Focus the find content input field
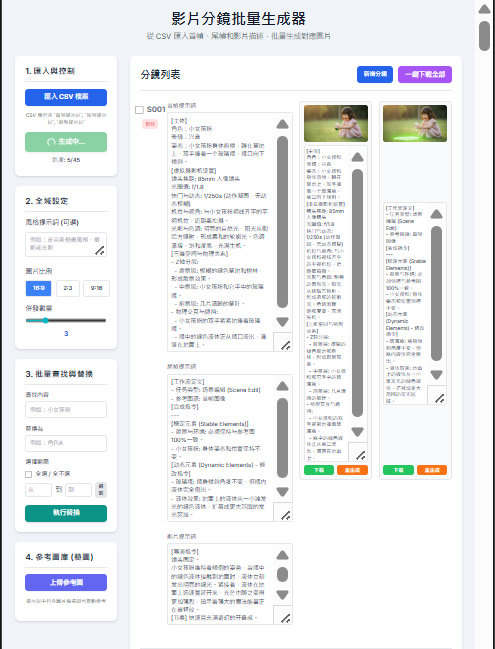This screenshot has width=495, height=649. point(66,409)
